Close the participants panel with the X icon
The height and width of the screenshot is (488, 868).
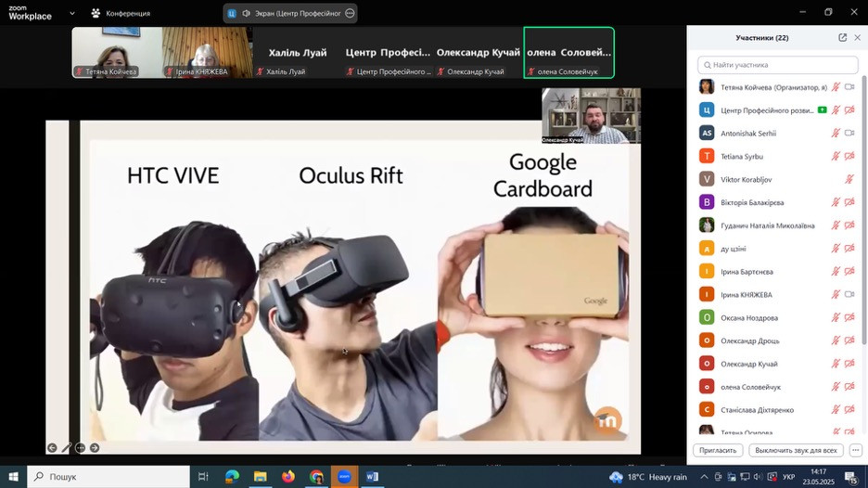pyautogui.click(x=858, y=38)
